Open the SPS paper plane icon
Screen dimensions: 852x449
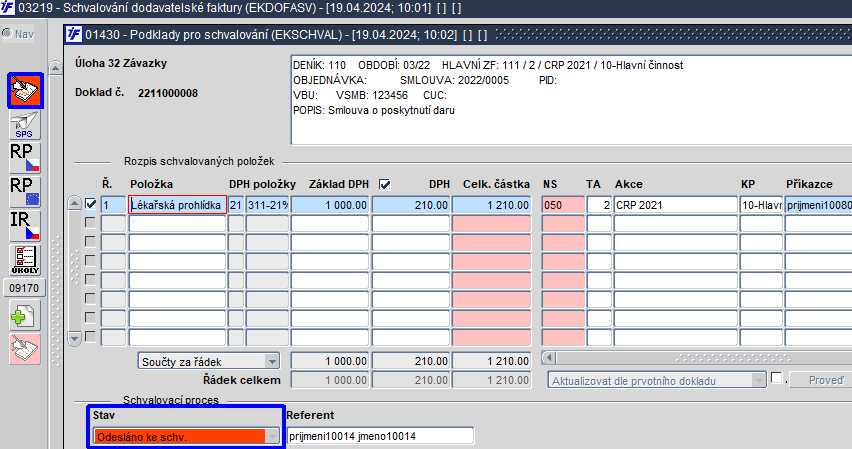click(x=25, y=125)
